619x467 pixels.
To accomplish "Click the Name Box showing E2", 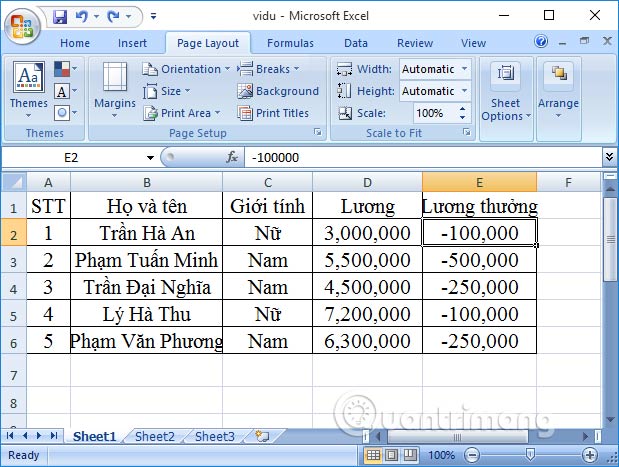I will (71, 158).
